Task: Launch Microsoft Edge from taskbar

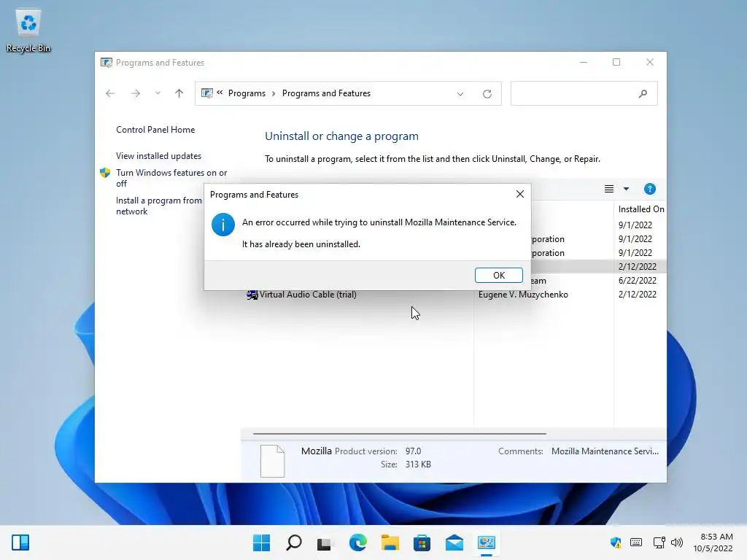Action: click(357, 542)
